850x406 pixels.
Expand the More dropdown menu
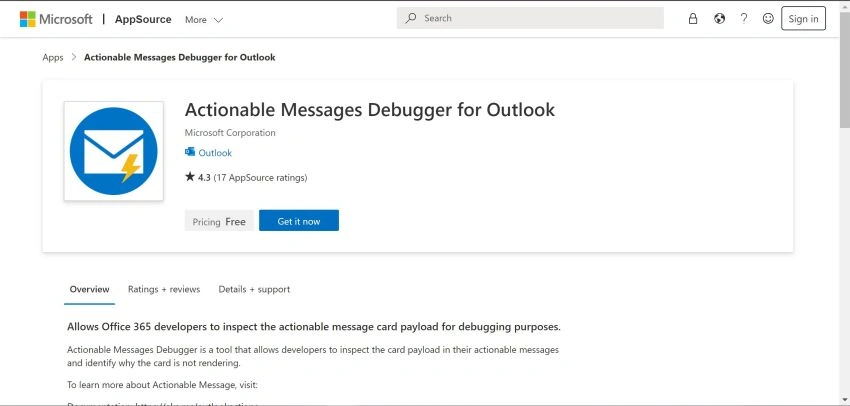point(204,20)
